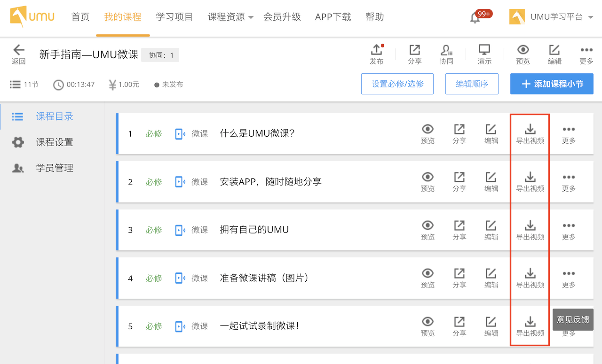Click the 设置必修/选修 button
Screen dimensions: 602x364
click(397, 84)
